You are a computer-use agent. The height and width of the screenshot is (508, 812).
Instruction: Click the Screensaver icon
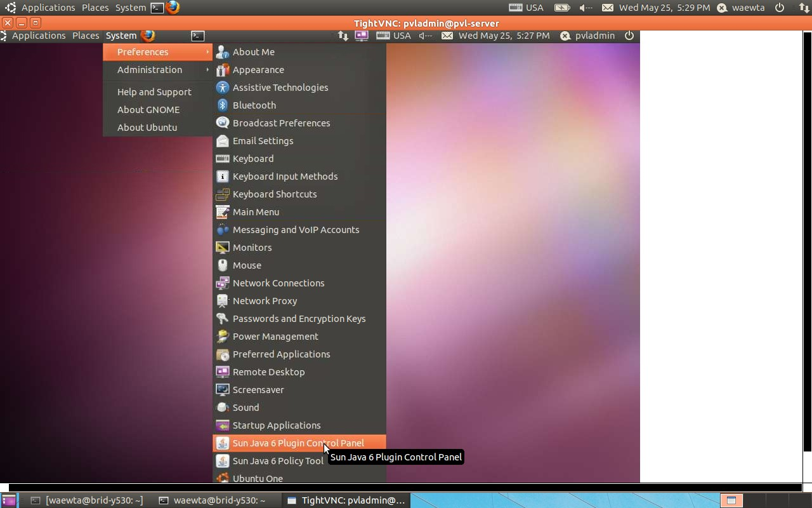(x=222, y=390)
